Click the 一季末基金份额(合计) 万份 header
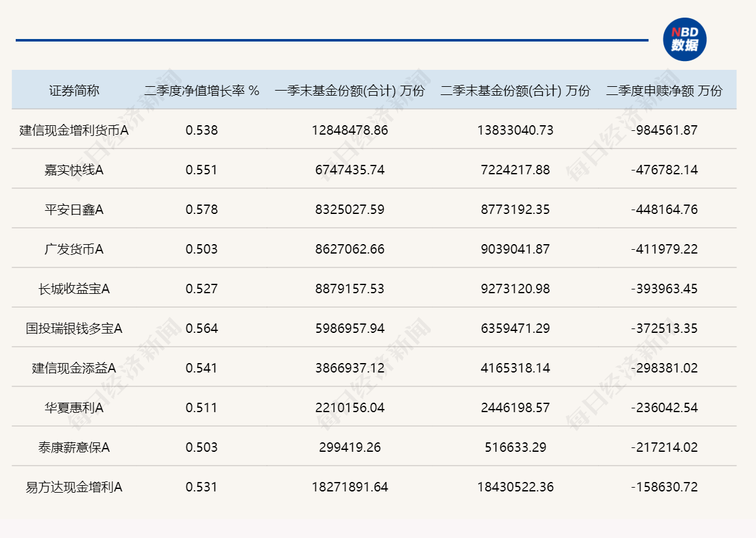This screenshot has height=538, width=756. pyautogui.click(x=350, y=91)
